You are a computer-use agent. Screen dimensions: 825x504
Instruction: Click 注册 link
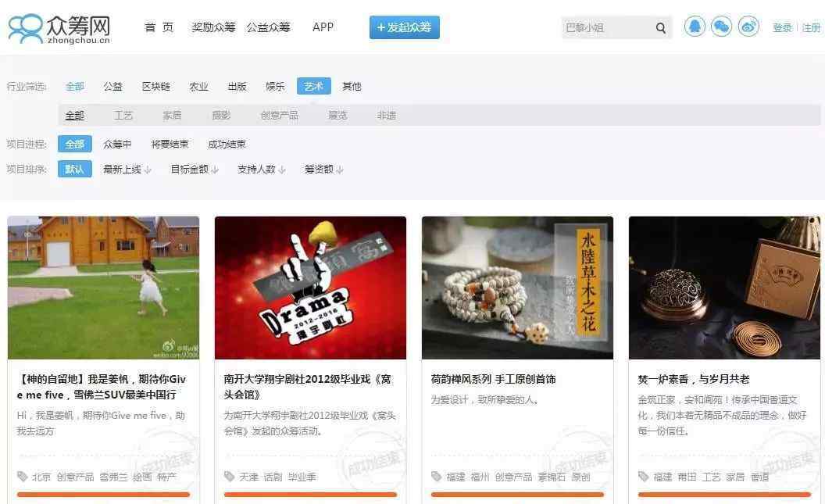click(x=811, y=28)
